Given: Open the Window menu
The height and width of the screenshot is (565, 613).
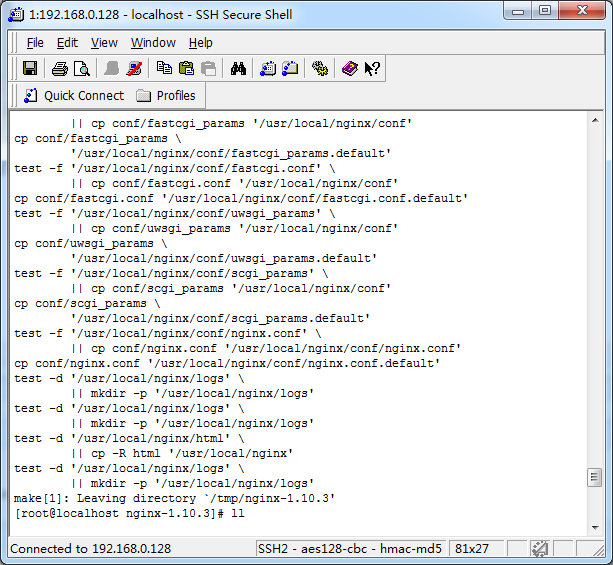Looking at the screenshot, I should [x=153, y=43].
